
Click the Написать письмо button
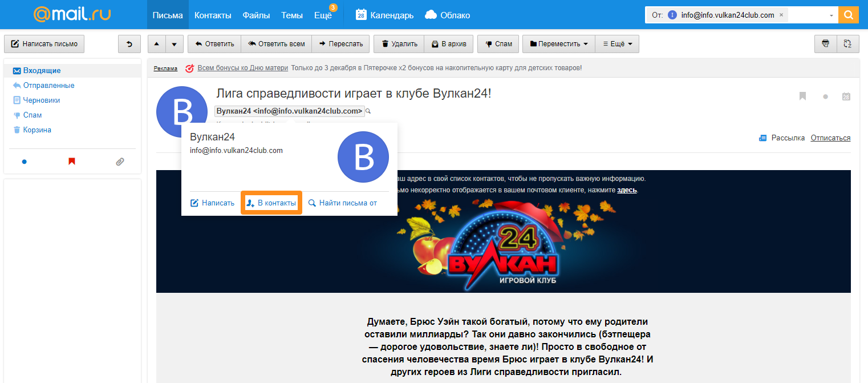click(x=44, y=43)
